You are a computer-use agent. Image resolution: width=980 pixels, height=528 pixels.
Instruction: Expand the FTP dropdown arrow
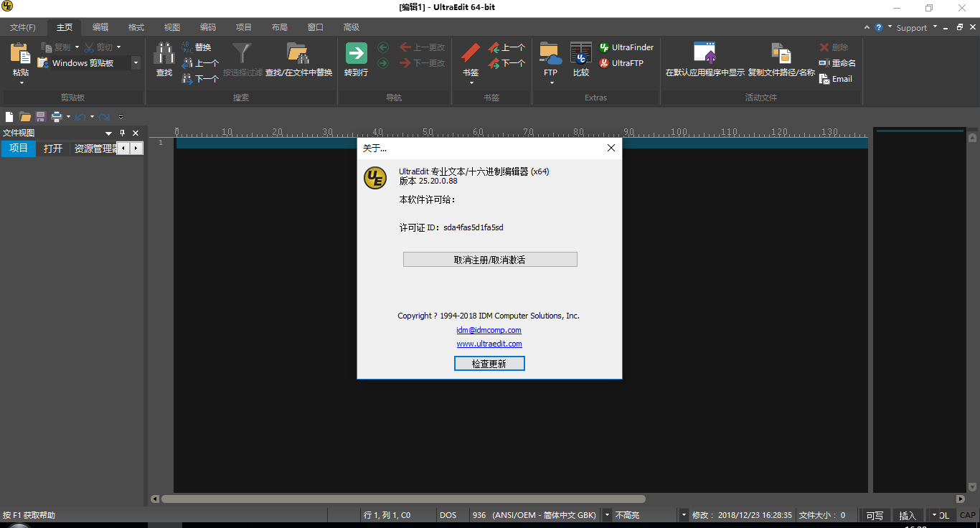click(551, 82)
